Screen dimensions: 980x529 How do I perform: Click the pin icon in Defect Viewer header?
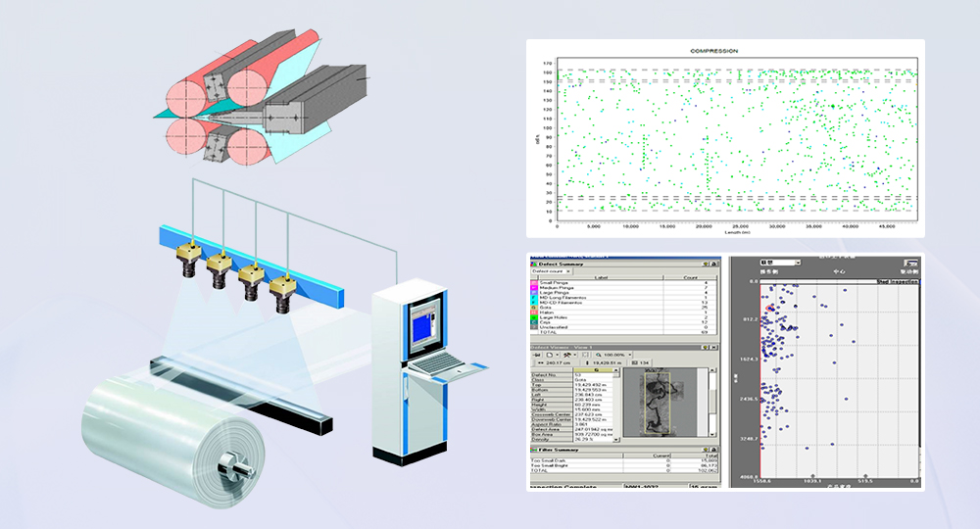click(706, 348)
